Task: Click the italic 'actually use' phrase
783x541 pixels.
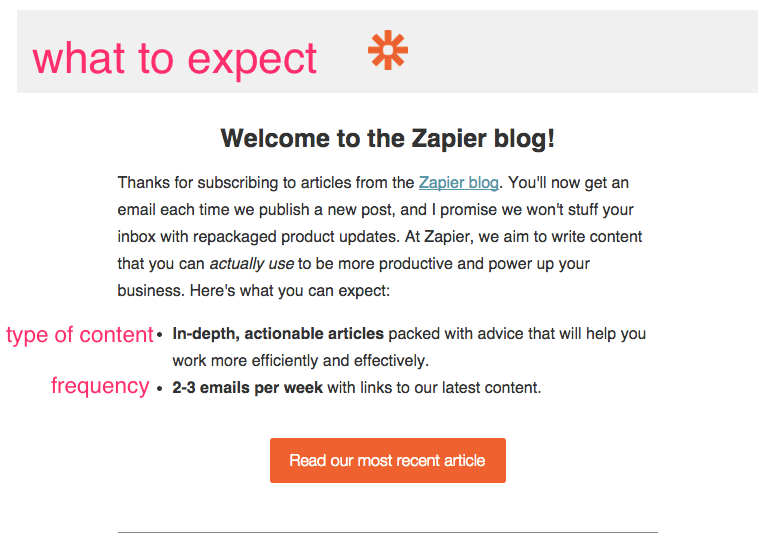Action: click(253, 265)
